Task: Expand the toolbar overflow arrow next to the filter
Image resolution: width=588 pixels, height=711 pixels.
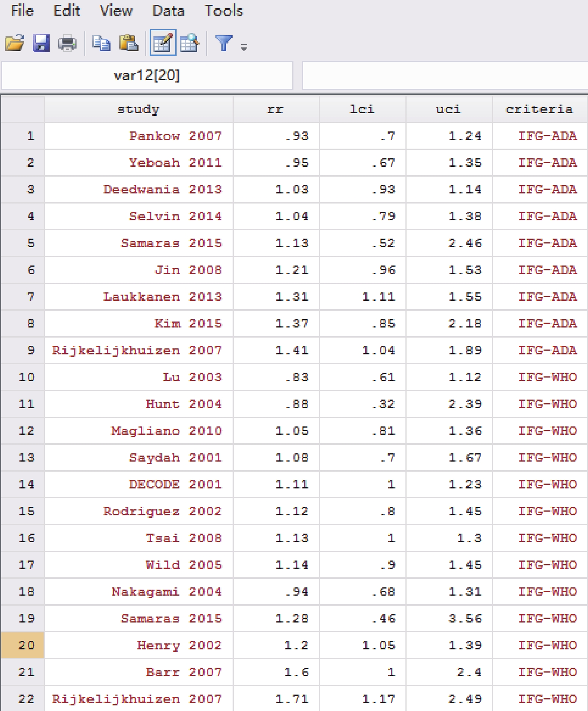Action: pos(244,47)
